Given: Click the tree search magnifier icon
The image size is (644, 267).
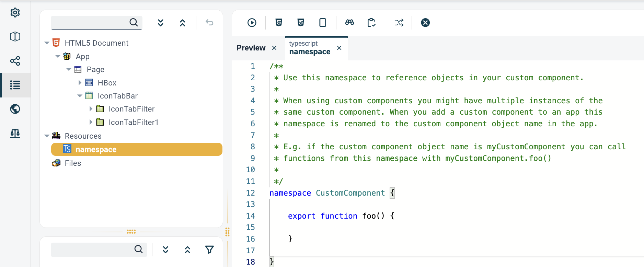Looking at the screenshot, I should click(134, 22).
